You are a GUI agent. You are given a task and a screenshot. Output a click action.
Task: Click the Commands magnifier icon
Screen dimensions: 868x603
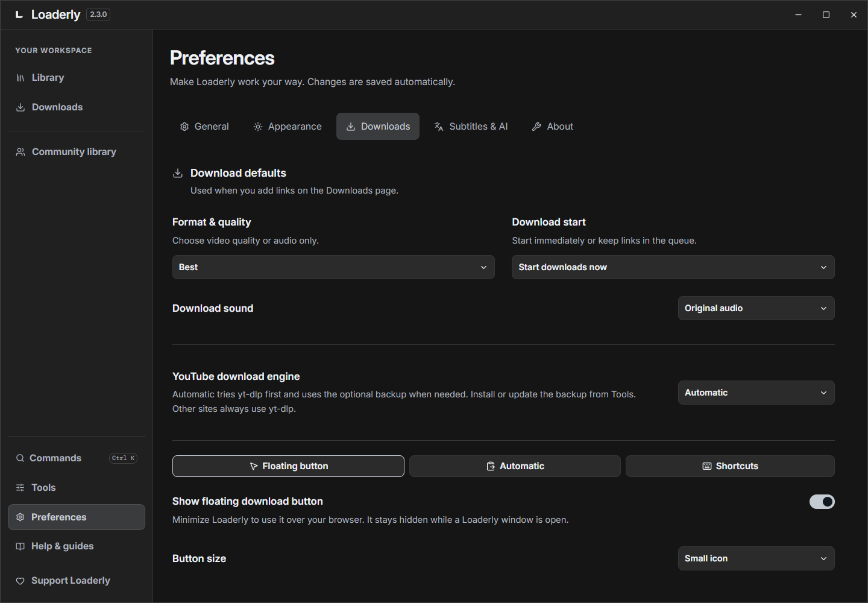(x=20, y=458)
